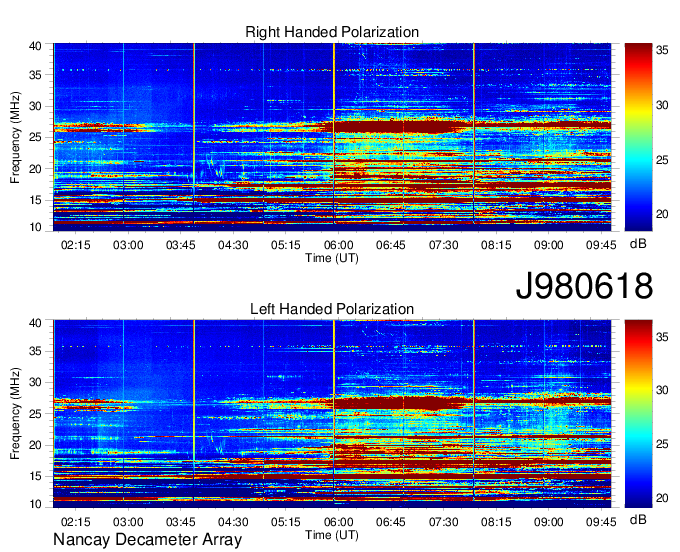Click Time (UT) label under Right Handed plot
Screen dimensions: 680x552
pyautogui.click(x=332, y=258)
